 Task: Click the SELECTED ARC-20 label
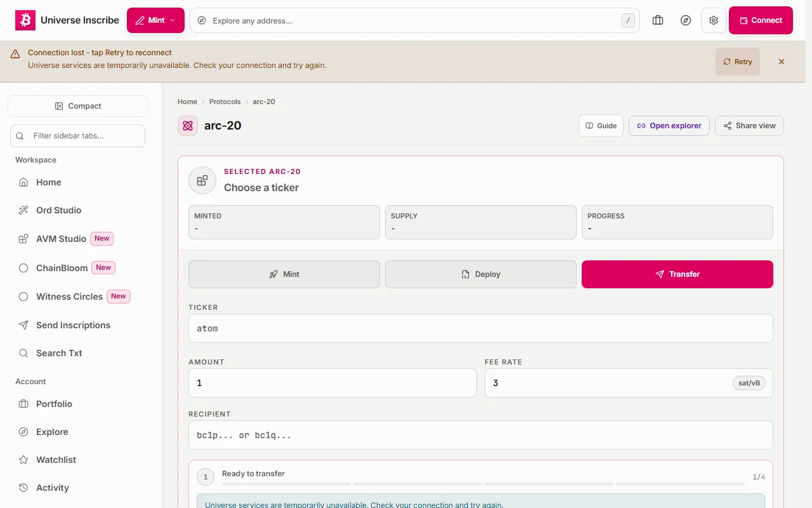[262, 171]
